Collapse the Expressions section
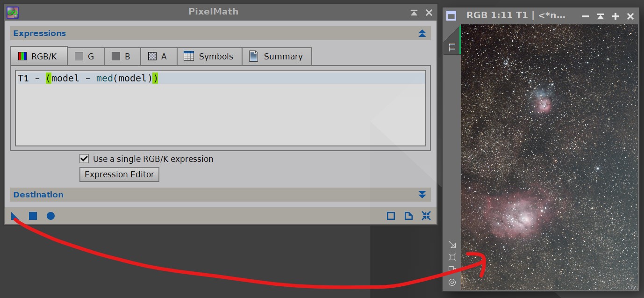The height and width of the screenshot is (298, 644). (422, 33)
